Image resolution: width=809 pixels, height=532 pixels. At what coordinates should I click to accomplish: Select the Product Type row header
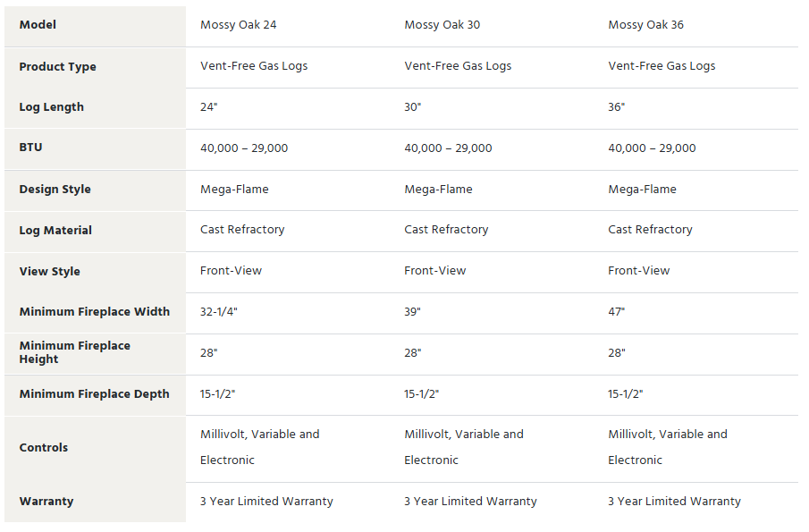57,67
